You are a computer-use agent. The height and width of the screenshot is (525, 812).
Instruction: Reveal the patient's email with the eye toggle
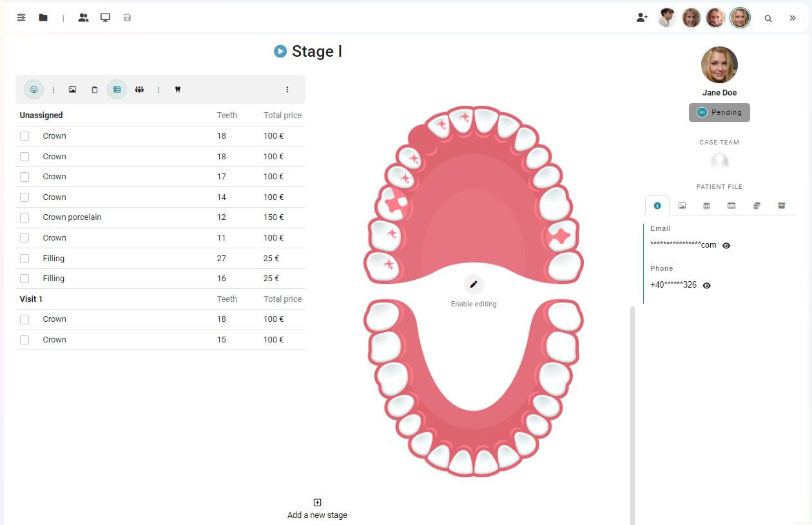726,245
